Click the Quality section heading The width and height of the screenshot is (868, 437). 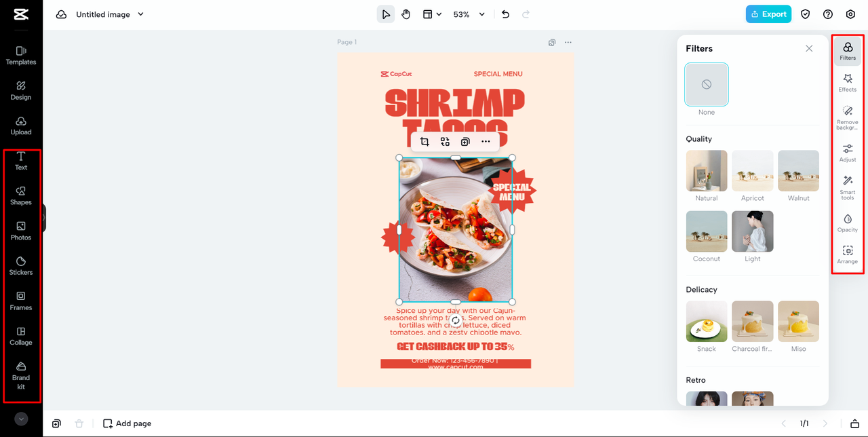(699, 139)
